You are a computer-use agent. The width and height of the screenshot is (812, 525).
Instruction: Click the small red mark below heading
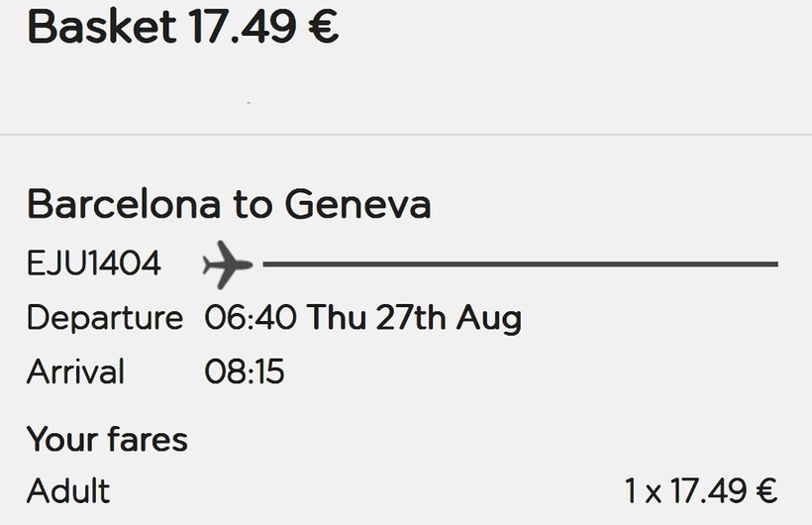(248, 102)
